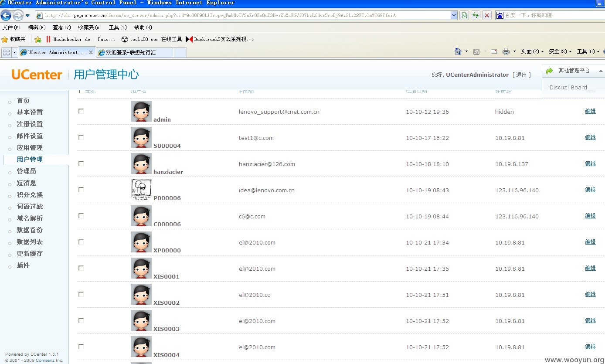Click the Home icon in command bar

[458, 51]
